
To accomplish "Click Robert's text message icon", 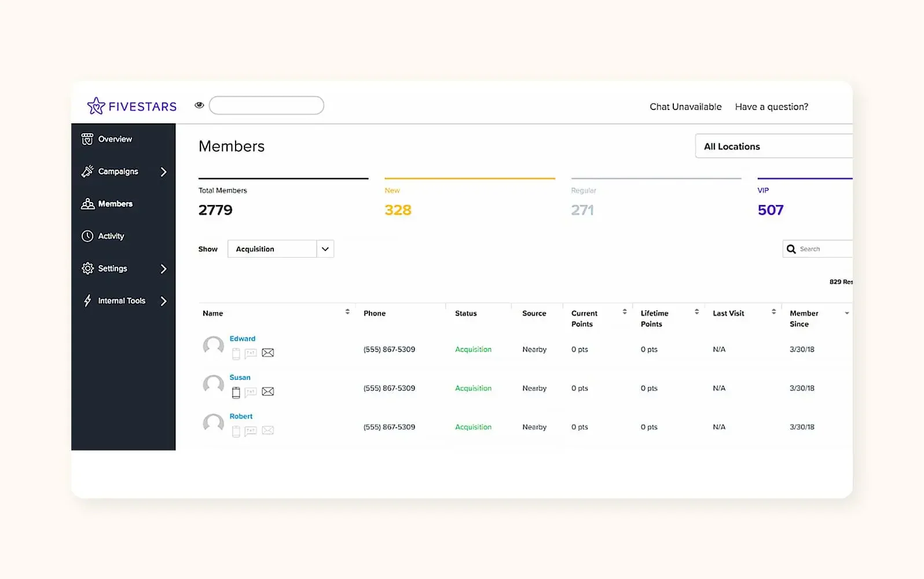I will (251, 431).
